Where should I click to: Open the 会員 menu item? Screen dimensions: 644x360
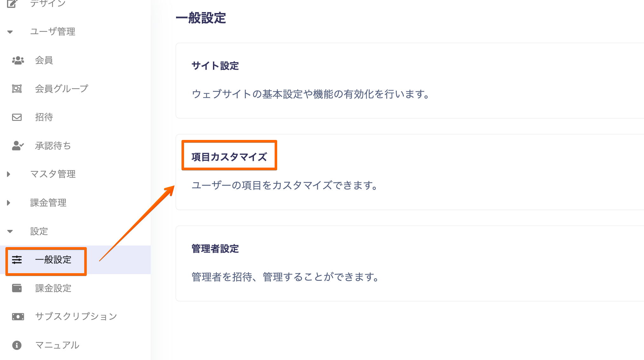click(x=44, y=60)
